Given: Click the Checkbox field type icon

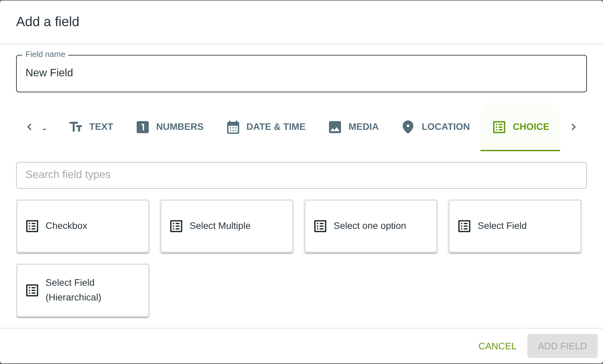Looking at the screenshot, I should (x=32, y=226).
